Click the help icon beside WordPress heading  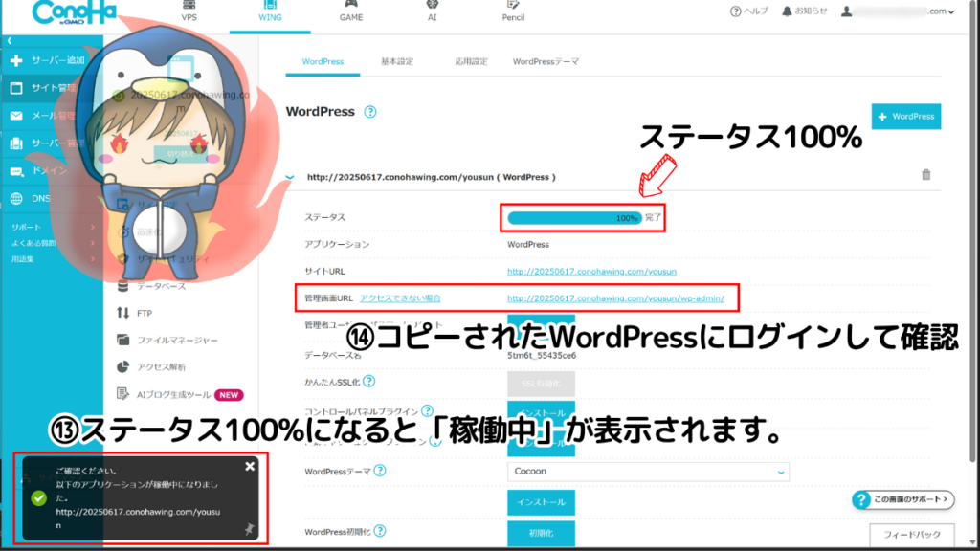(x=370, y=112)
